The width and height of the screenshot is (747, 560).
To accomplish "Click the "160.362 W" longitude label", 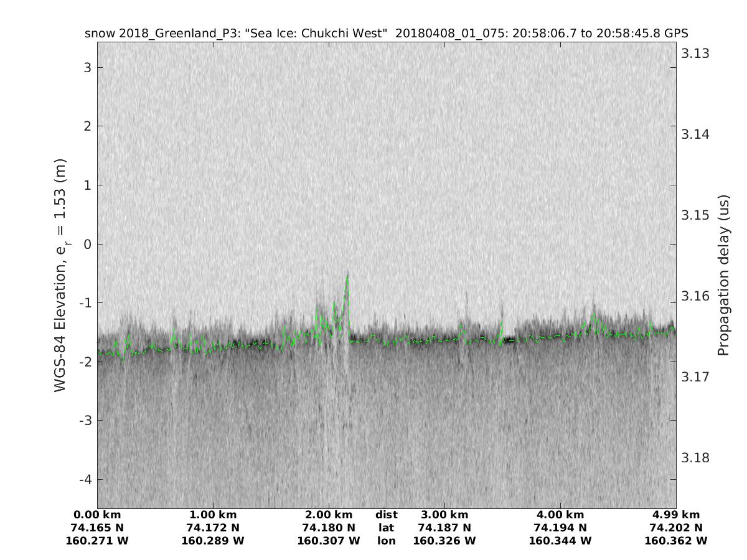I will (676, 541).
